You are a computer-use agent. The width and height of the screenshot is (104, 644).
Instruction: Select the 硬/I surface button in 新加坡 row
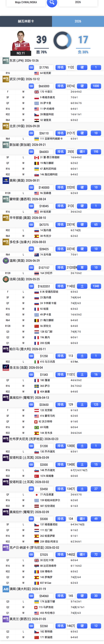click(82, 152)
